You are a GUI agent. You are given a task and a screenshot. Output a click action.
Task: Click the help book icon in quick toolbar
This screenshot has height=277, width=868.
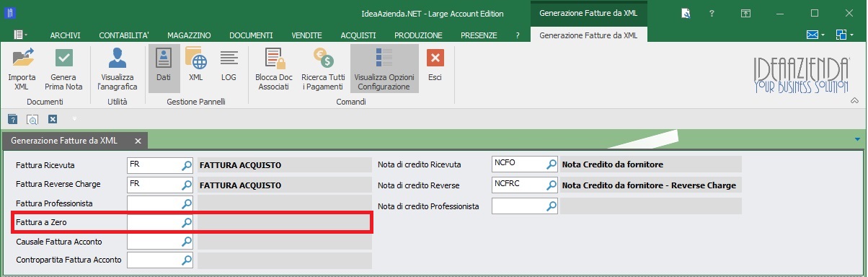coord(12,119)
